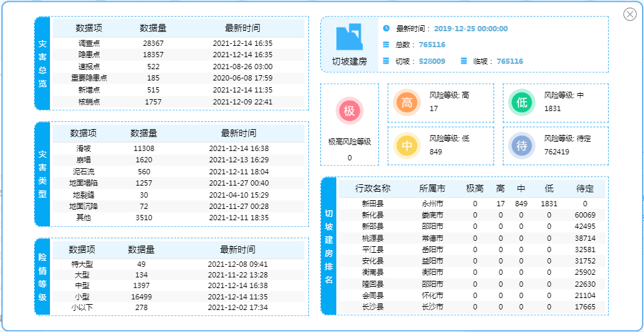
Task: Open the 切坡建房排名 vertical tab
Action: point(329,246)
